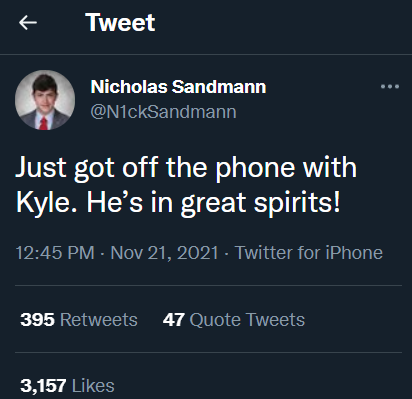Open the Twitter for iPhone source link

pos(309,252)
